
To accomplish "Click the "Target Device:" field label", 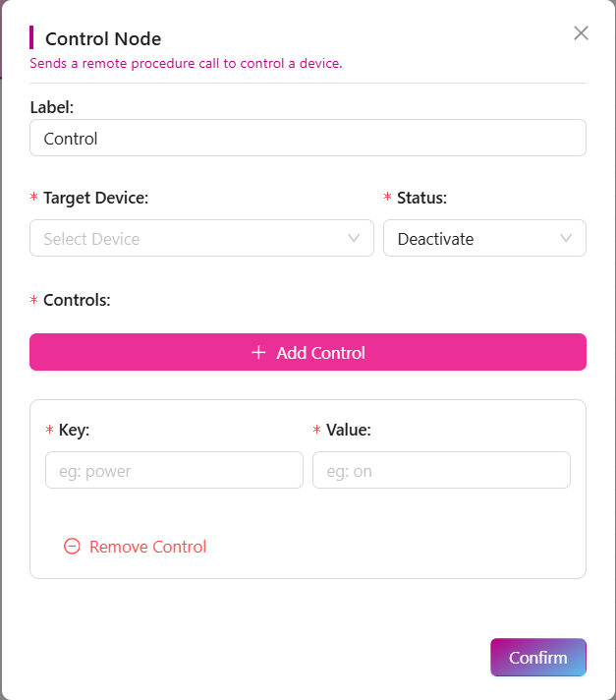I will point(95,198).
